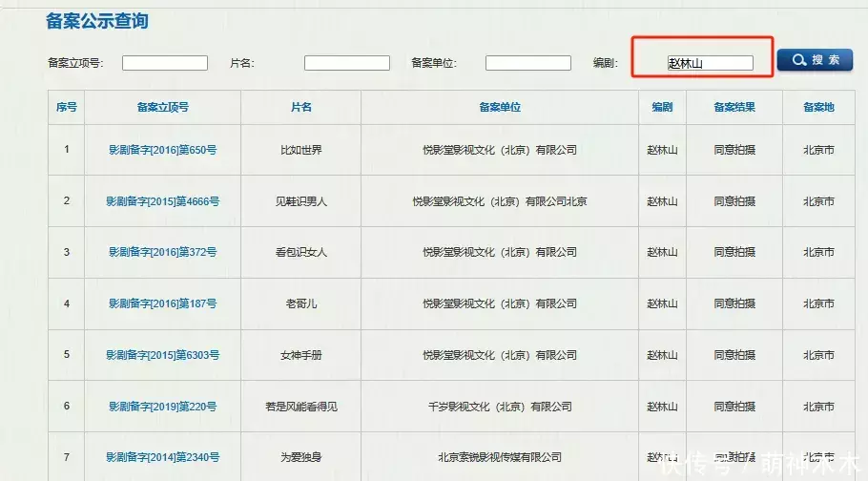This screenshot has width=868, height=481.
Task: Click the magnifier icon in search button
Action: click(797, 60)
